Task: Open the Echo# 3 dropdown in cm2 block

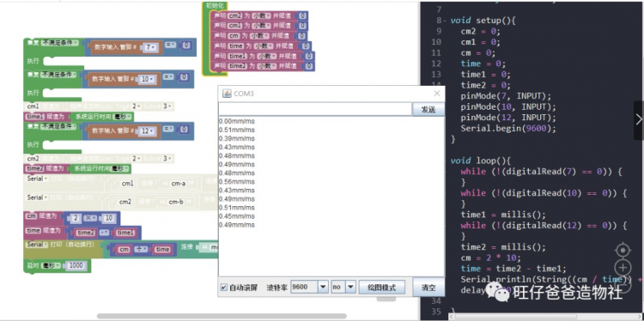Action: click(167, 158)
